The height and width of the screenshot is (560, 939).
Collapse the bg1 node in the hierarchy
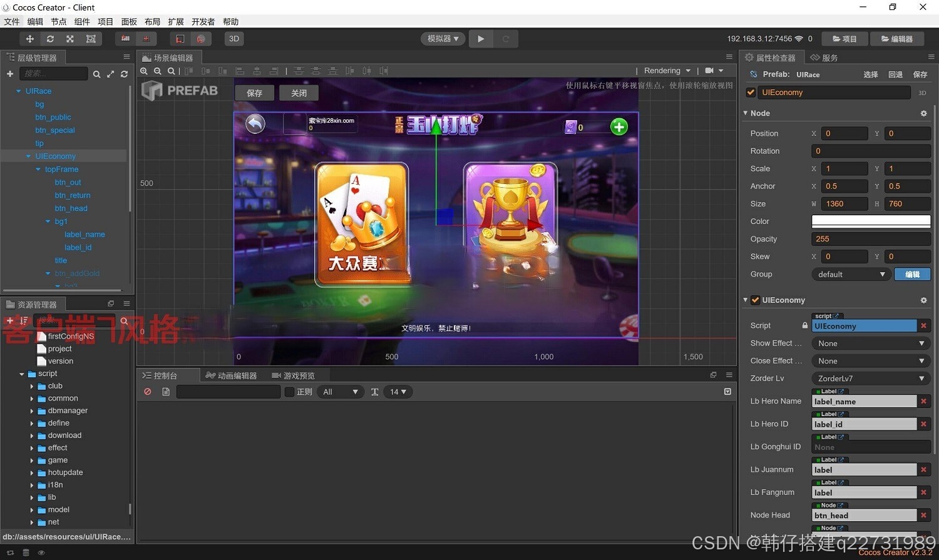click(x=48, y=221)
